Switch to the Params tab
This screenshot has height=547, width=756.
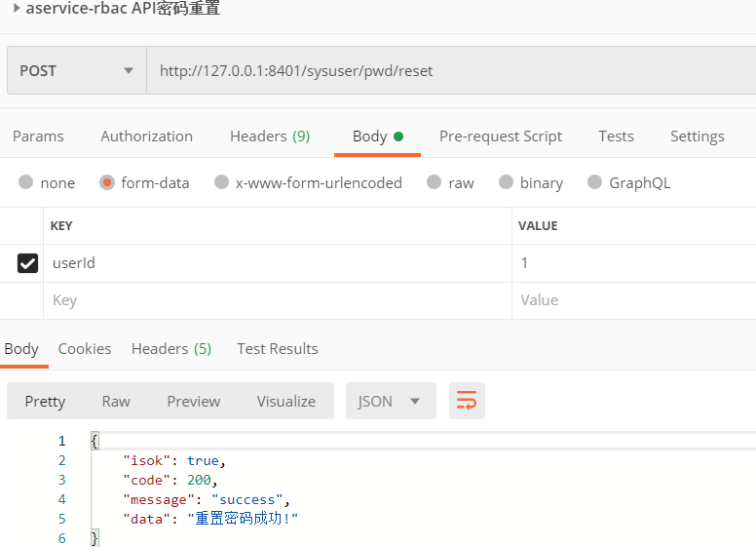click(x=38, y=137)
